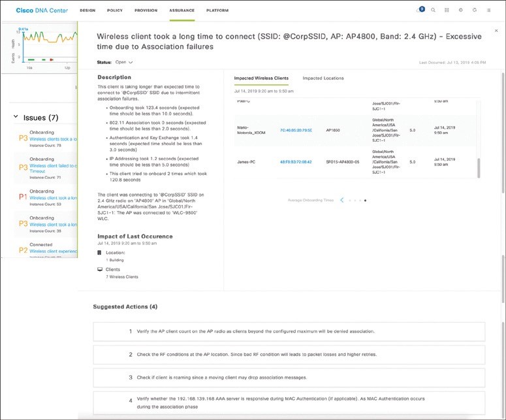Click the Clients monitor icon under Impact
This screenshot has width=506, height=420.
coord(100,269)
